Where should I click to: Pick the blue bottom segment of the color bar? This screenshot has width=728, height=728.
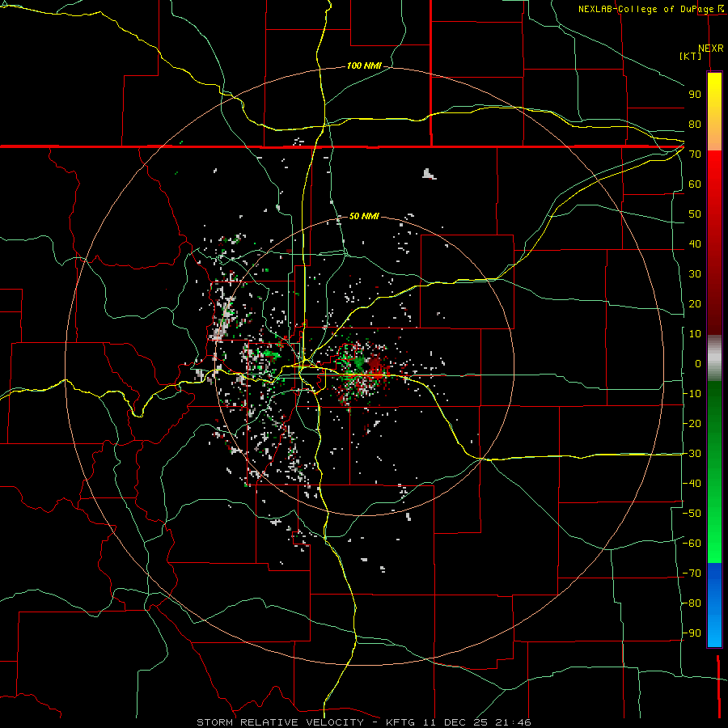pyautogui.click(x=714, y=605)
